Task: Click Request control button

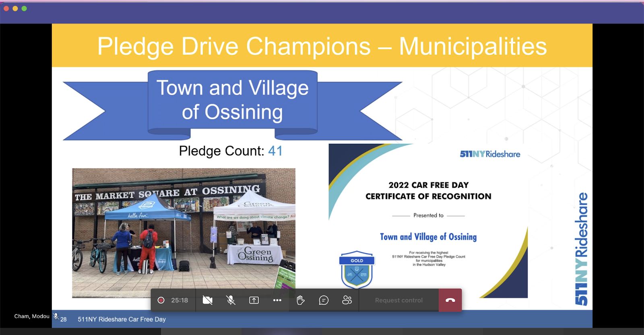Action: (x=399, y=300)
